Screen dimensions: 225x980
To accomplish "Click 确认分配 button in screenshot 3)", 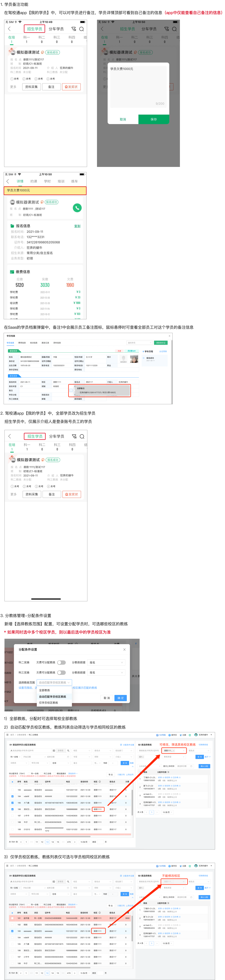I will 204,897.
